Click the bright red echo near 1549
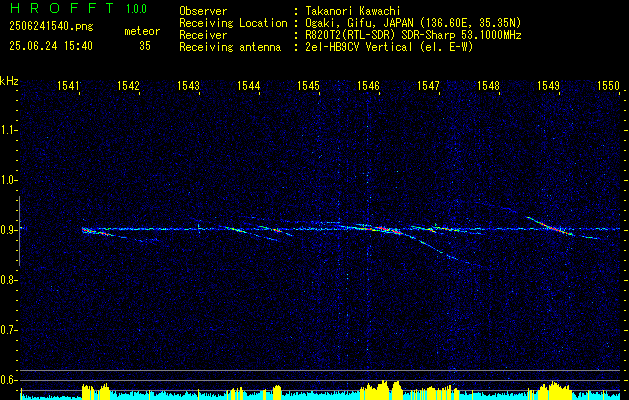 [554, 227]
